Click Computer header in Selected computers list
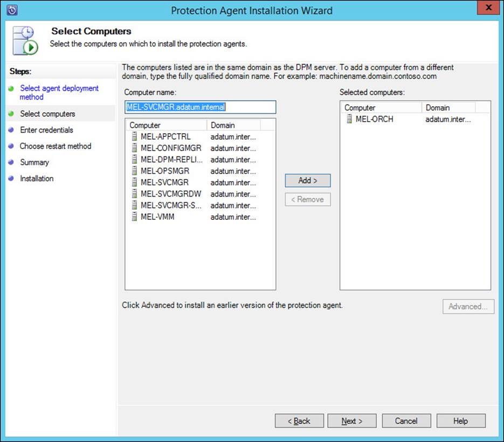This screenshot has width=504, height=442. (x=381, y=108)
